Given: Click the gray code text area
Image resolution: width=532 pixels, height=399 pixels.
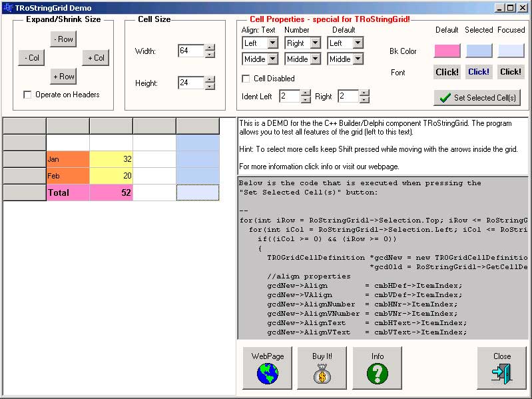Looking at the screenshot, I should [383, 258].
